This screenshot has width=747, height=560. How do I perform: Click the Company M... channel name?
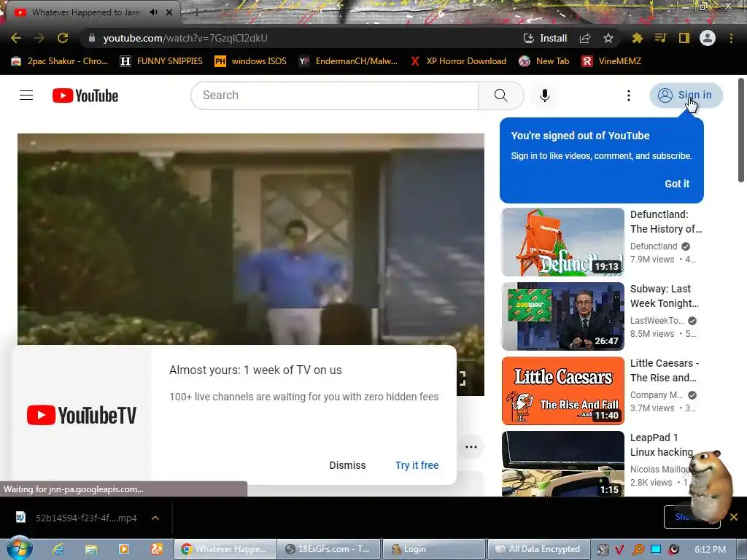point(657,394)
